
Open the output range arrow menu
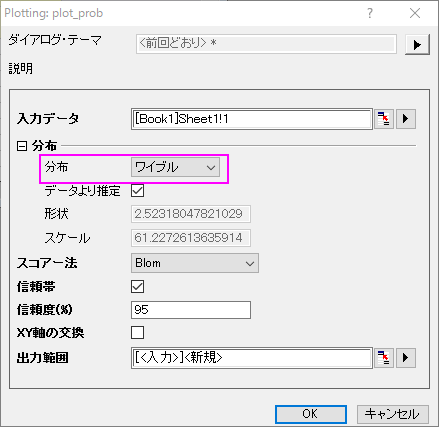click(405, 358)
